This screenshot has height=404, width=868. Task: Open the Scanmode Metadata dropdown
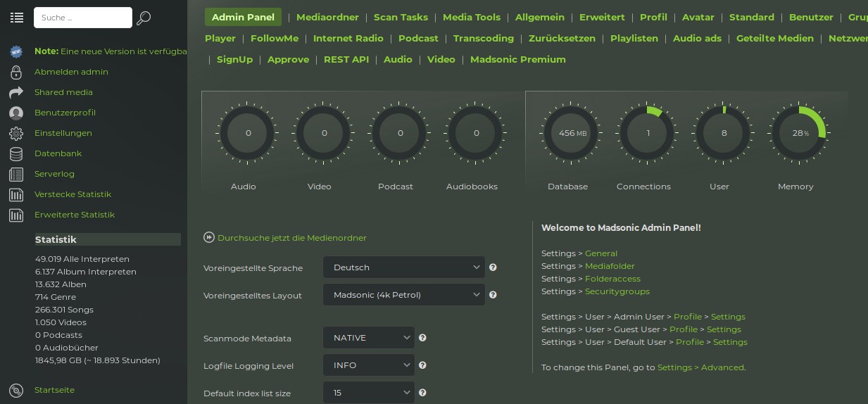(x=369, y=338)
